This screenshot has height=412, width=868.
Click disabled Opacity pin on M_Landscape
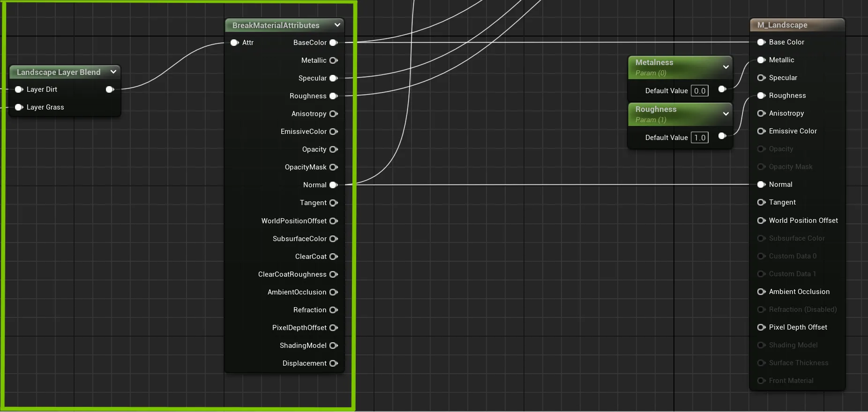pos(762,149)
